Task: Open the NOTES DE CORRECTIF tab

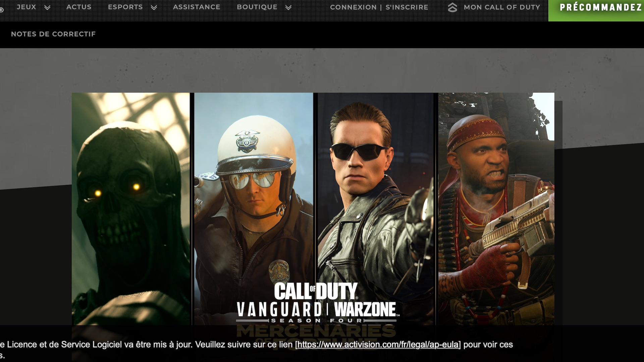Action: pyautogui.click(x=53, y=34)
